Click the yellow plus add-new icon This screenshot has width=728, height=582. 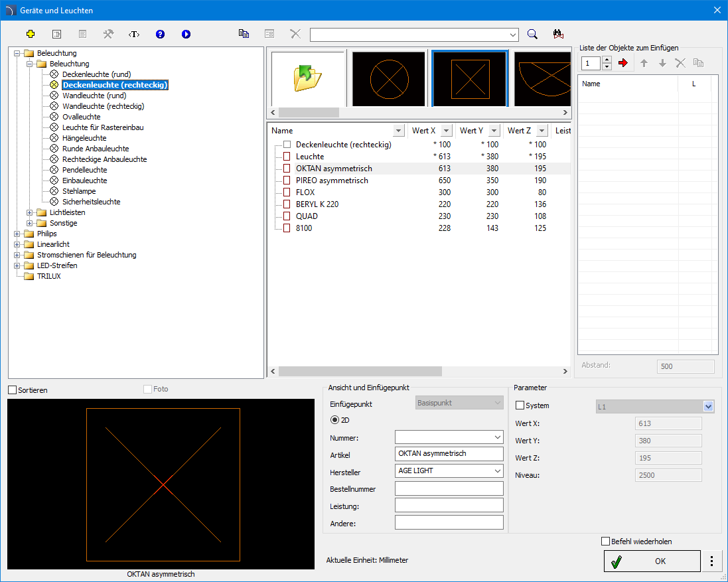pyautogui.click(x=30, y=34)
